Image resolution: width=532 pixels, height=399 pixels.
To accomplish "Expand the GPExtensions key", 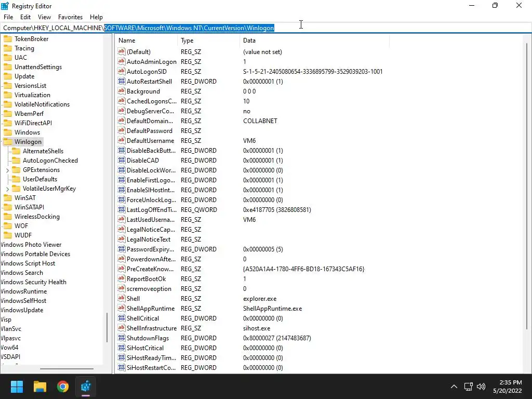I will tap(7, 170).
